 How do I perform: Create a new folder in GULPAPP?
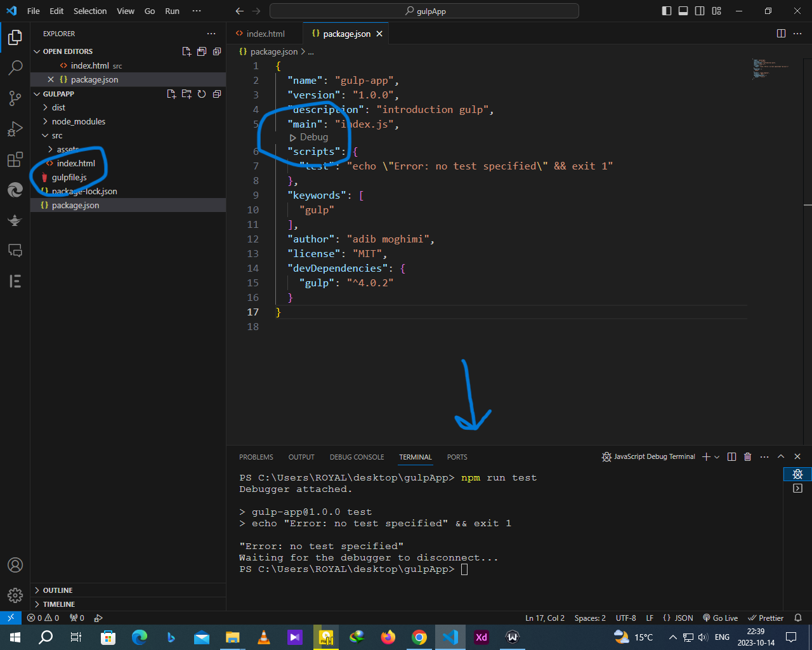(x=187, y=94)
